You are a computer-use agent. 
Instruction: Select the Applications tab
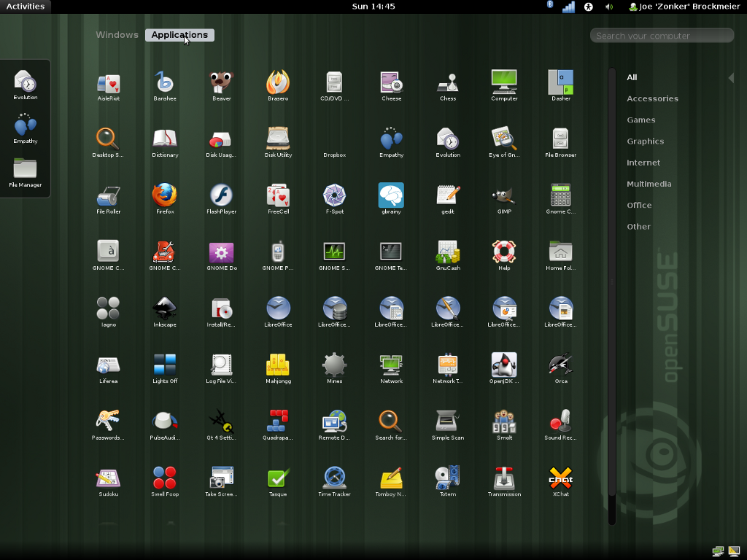(x=179, y=35)
